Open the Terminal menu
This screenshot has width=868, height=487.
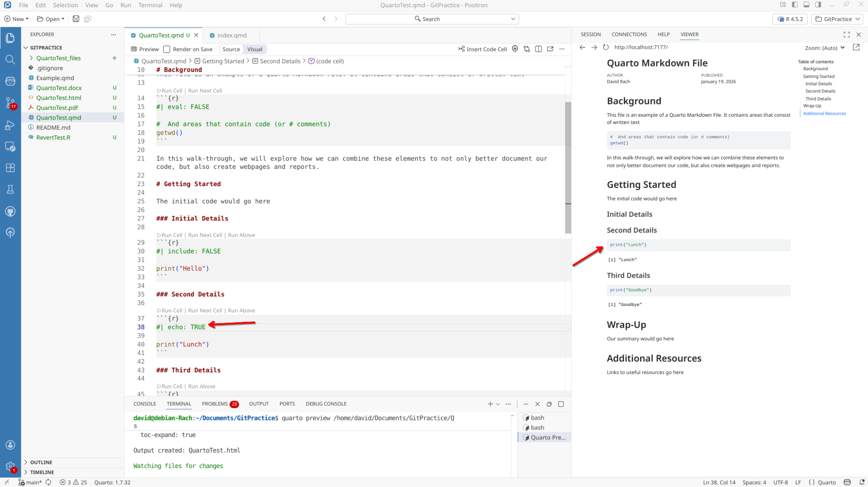tap(150, 5)
